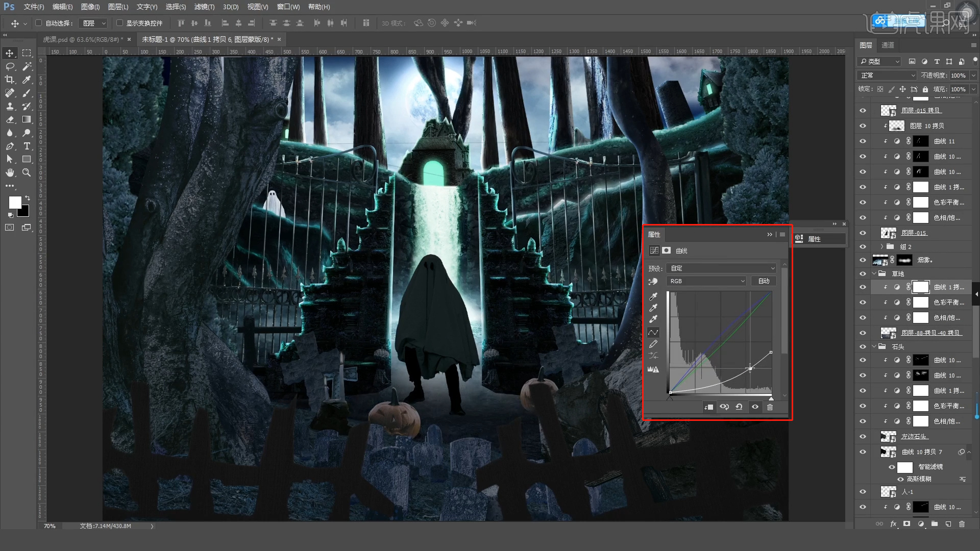This screenshot has height=551, width=980.
Task: Select the Crop tool
Action: pyautogui.click(x=10, y=80)
